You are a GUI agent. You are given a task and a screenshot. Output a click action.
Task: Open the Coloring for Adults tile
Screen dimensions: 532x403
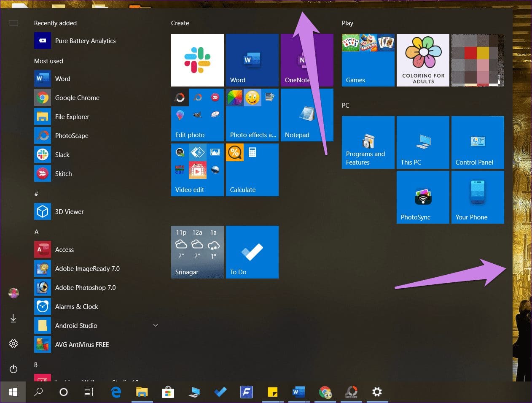point(423,60)
